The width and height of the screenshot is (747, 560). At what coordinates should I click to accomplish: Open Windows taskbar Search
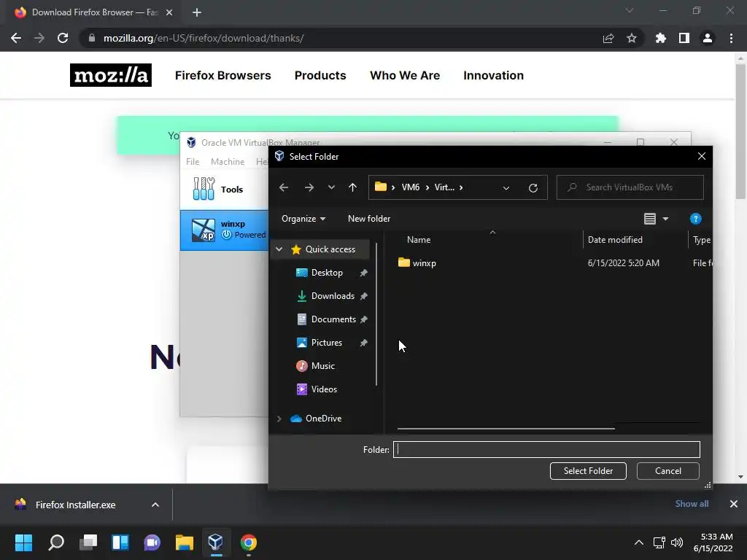tap(56, 542)
